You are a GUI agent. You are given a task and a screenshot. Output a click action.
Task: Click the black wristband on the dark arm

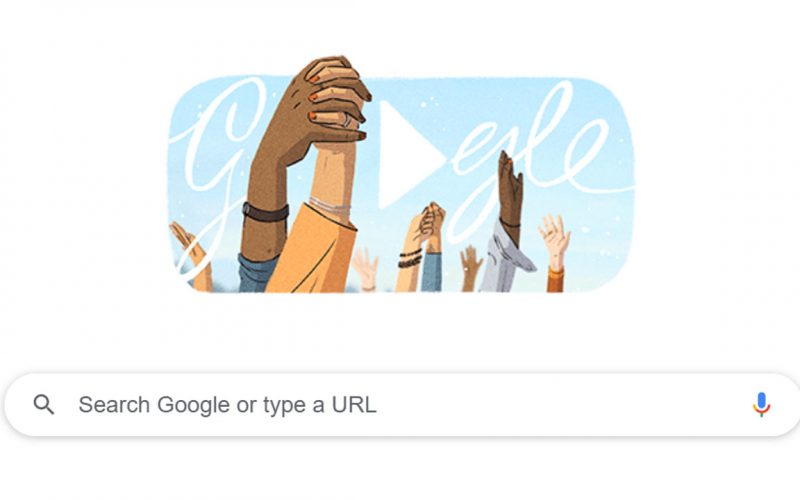point(265,212)
